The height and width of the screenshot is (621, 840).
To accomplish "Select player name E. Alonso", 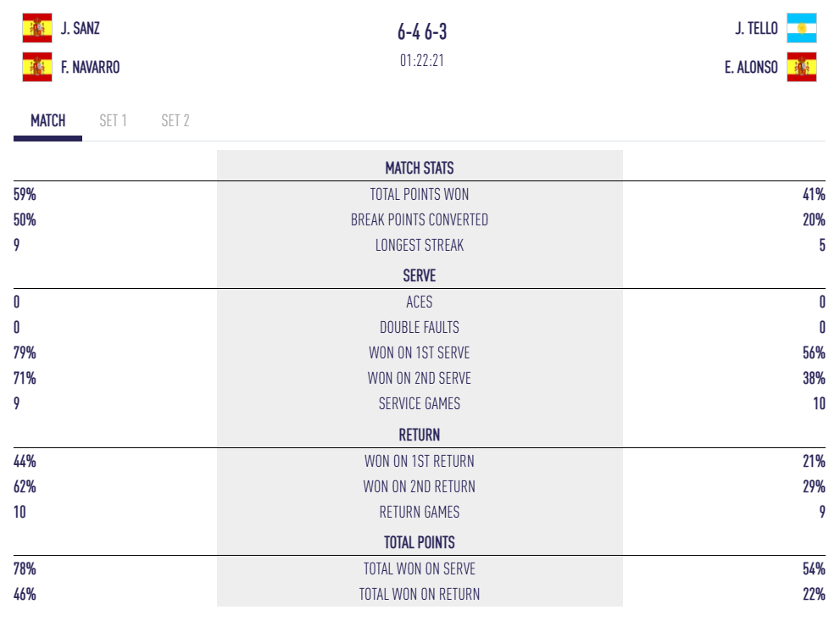I will click(751, 68).
